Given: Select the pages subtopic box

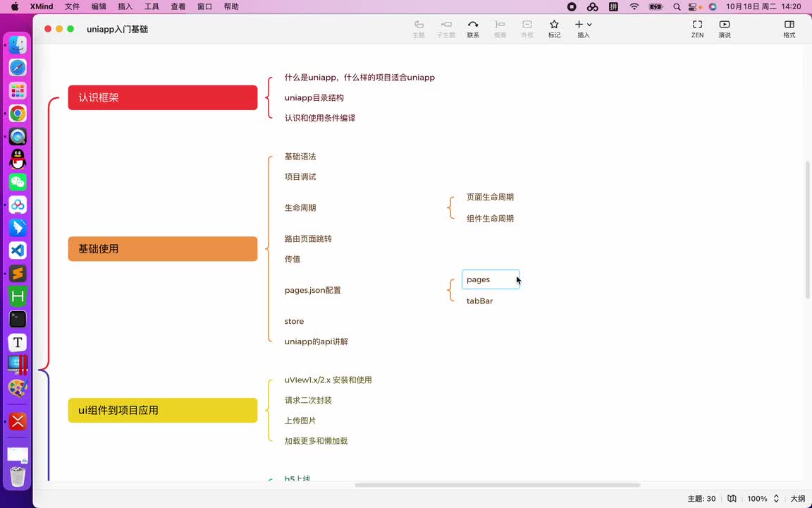Looking at the screenshot, I should 491,279.
